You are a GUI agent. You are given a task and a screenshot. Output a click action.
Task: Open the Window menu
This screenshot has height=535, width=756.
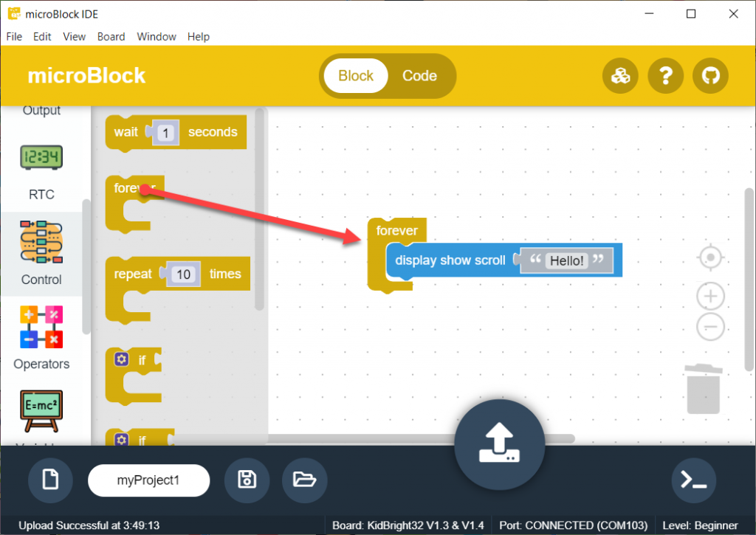157,37
